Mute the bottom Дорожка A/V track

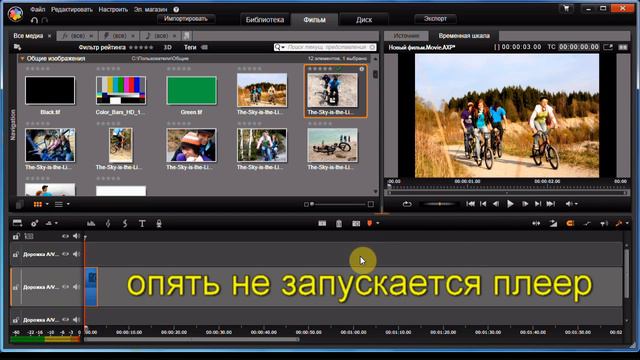pos(76,320)
